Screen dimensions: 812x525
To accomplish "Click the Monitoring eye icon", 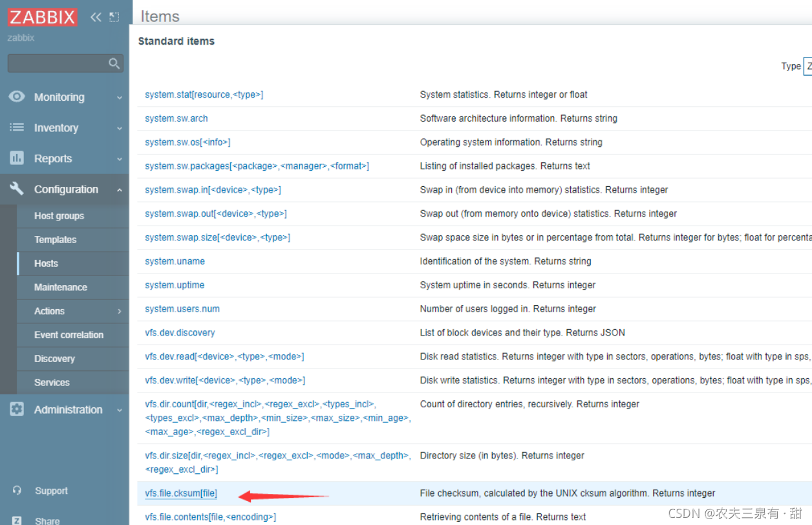I will [17, 96].
